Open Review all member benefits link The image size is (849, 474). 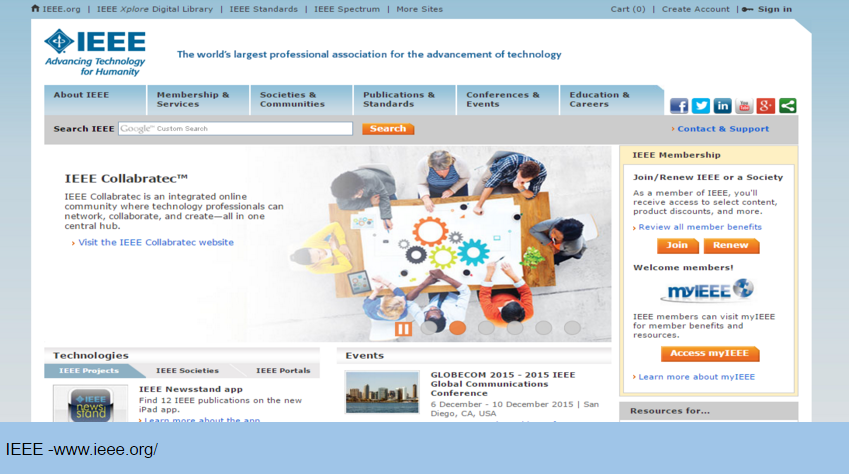click(700, 227)
